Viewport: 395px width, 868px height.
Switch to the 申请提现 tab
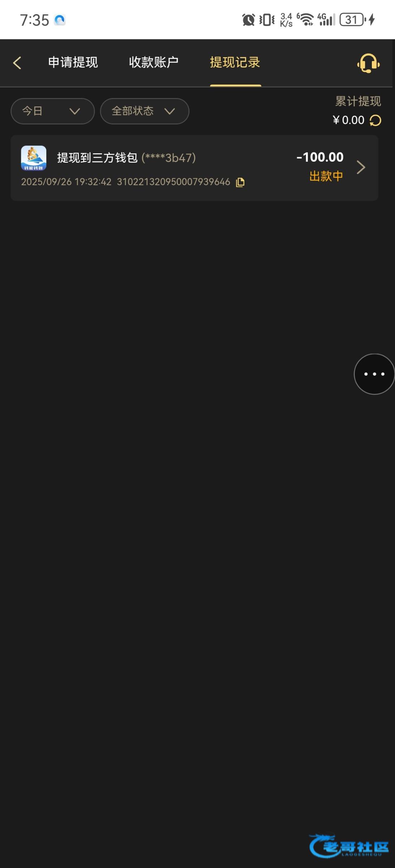(x=73, y=63)
